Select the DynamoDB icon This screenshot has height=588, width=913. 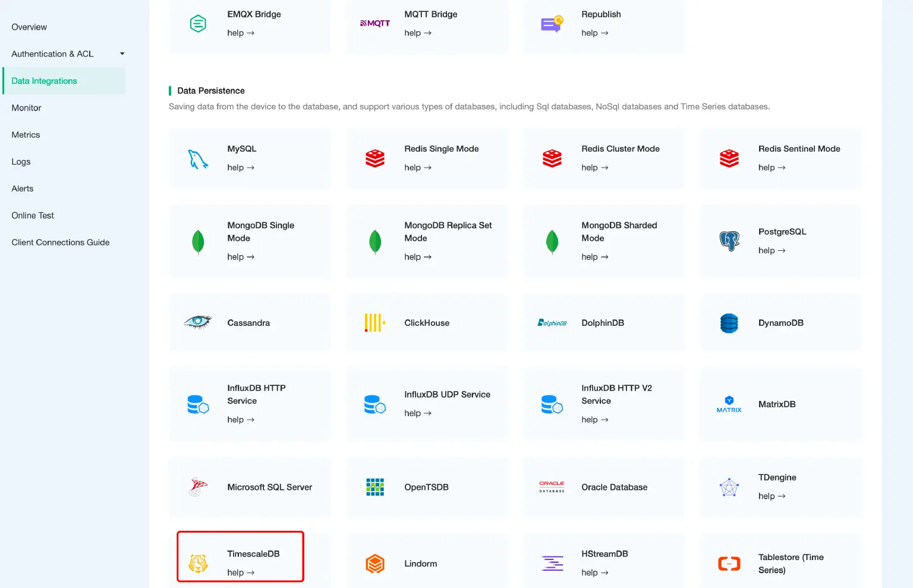click(x=729, y=323)
